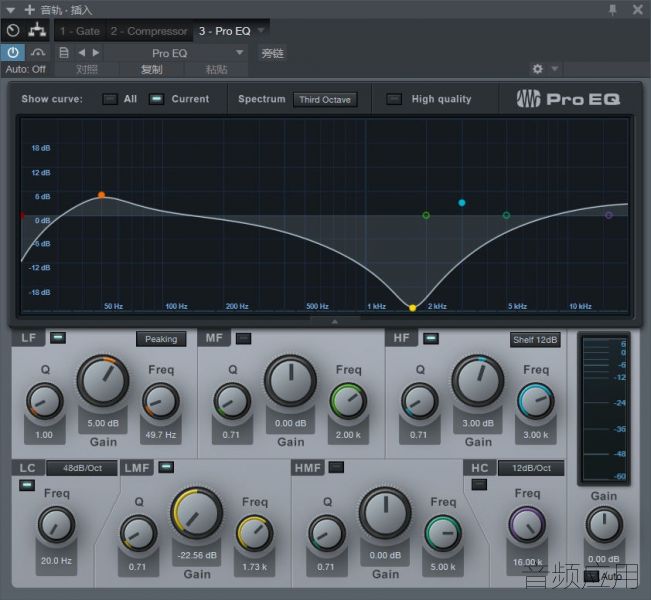Screen dimensions: 651x600
Task: Click the LC Freq knob
Action: pos(56,525)
